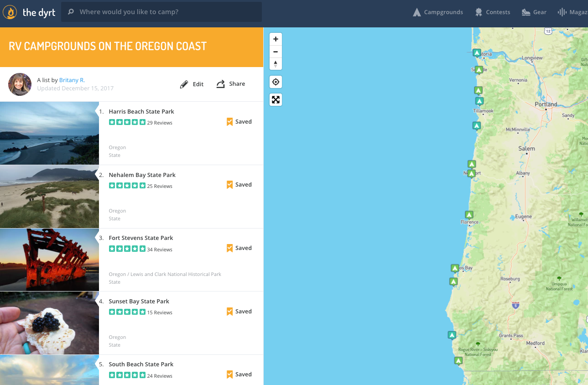This screenshot has width=588, height=385.
Task: Click Britany R.'s avatar photo
Action: click(x=20, y=84)
